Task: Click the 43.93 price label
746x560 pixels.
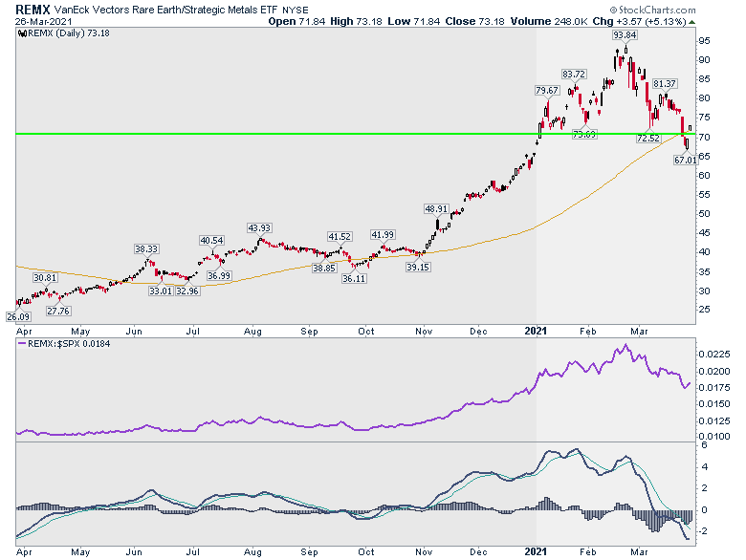Action: pyautogui.click(x=259, y=228)
